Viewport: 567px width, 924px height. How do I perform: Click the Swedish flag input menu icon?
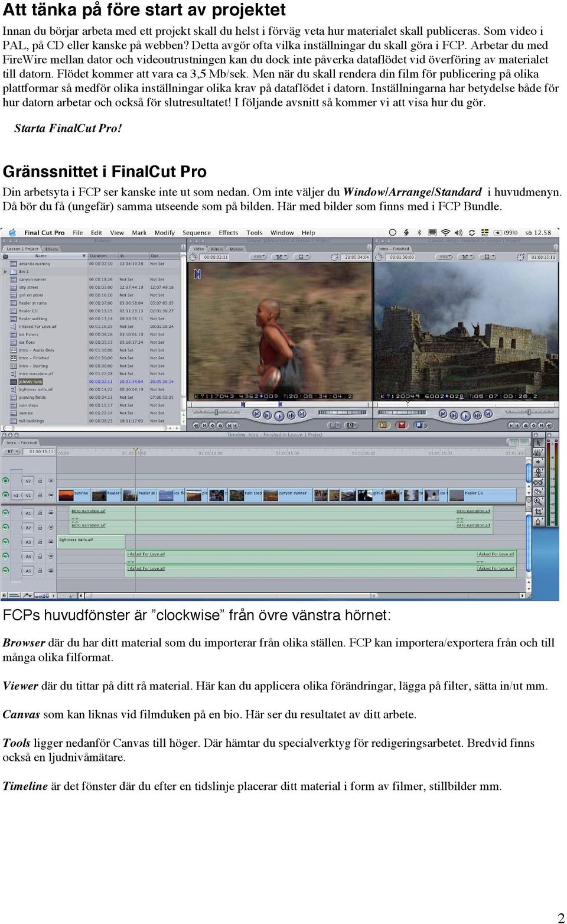click(x=484, y=233)
